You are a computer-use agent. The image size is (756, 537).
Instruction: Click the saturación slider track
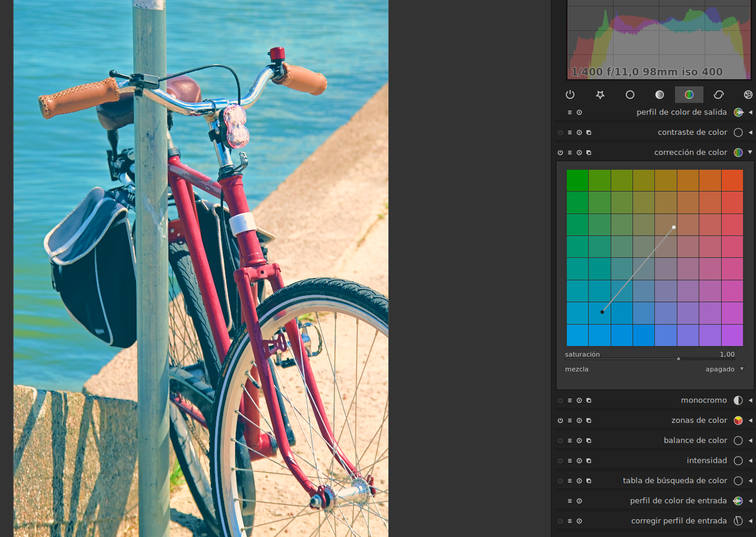[650, 358]
